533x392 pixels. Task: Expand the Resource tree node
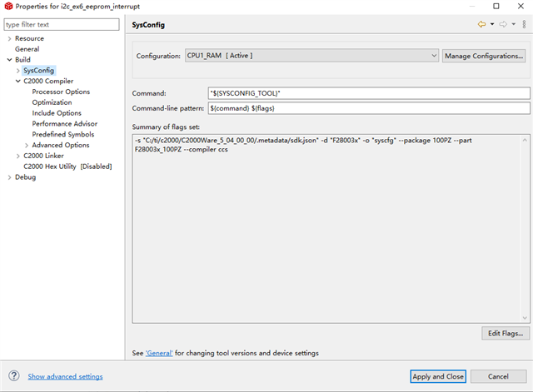[9, 38]
